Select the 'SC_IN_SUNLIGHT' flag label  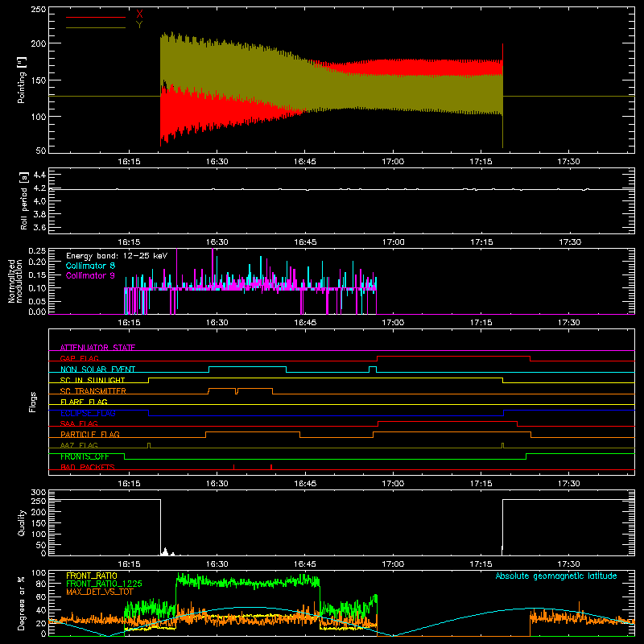pyautogui.click(x=93, y=380)
